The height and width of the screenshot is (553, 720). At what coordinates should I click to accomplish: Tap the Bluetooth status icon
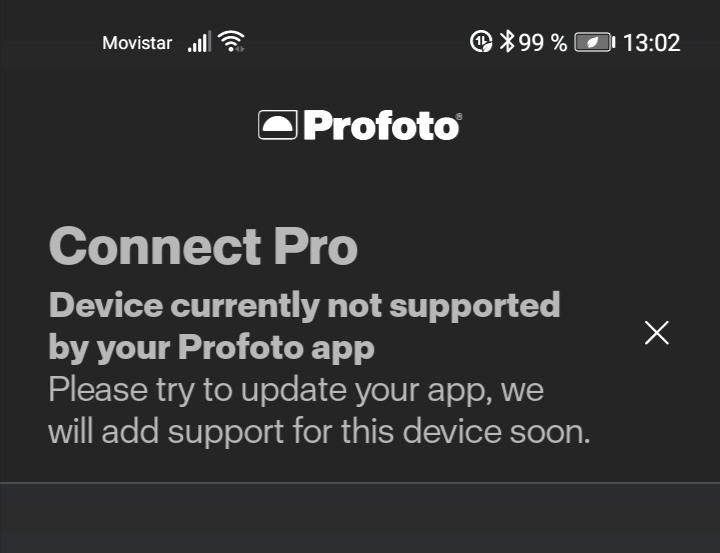point(507,42)
